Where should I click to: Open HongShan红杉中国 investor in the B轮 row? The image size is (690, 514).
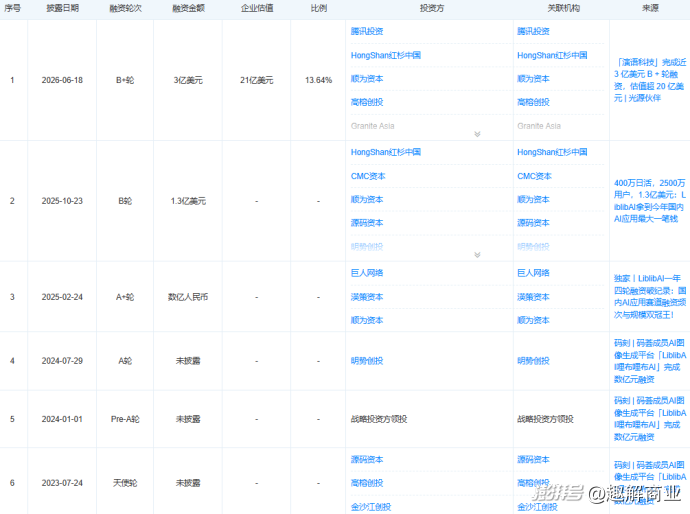click(385, 152)
